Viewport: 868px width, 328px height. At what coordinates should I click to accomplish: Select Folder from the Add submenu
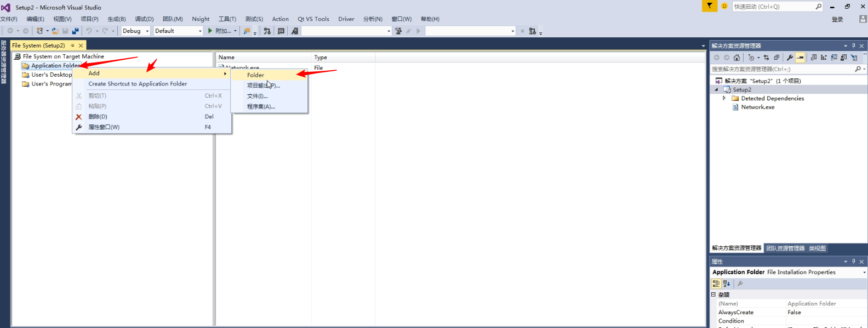coord(269,75)
